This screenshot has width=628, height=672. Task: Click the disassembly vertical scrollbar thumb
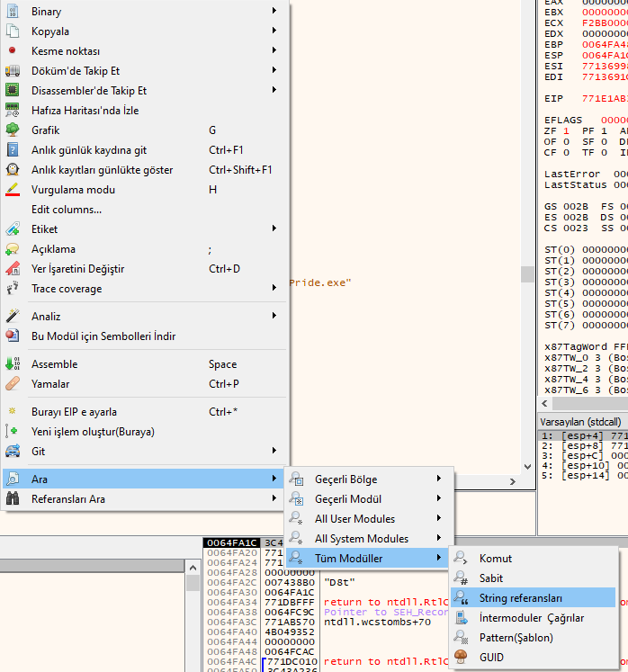click(x=527, y=274)
